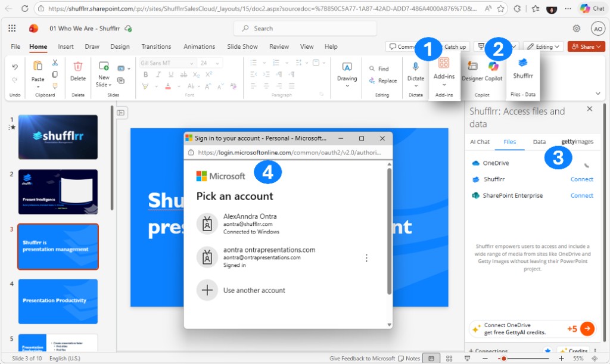Connect SharePoint Enterprise in Shufflrr panel
Image resolution: width=610 pixels, height=364 pixels.
pos(581,195)
